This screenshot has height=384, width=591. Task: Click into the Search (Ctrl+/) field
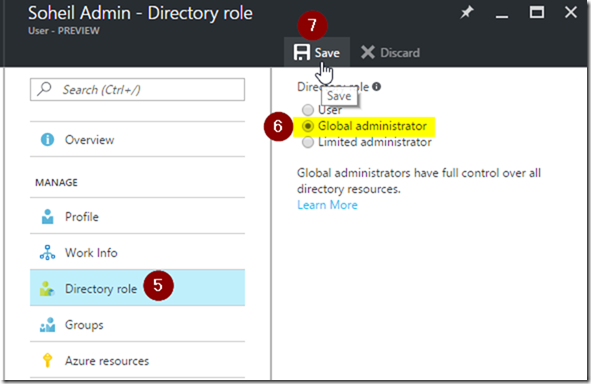(137, 89)
